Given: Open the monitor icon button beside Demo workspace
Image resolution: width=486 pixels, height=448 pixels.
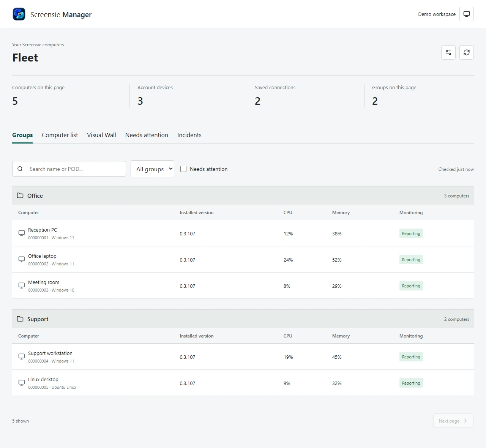Looking at the screenshot, I should pos(467,14).
